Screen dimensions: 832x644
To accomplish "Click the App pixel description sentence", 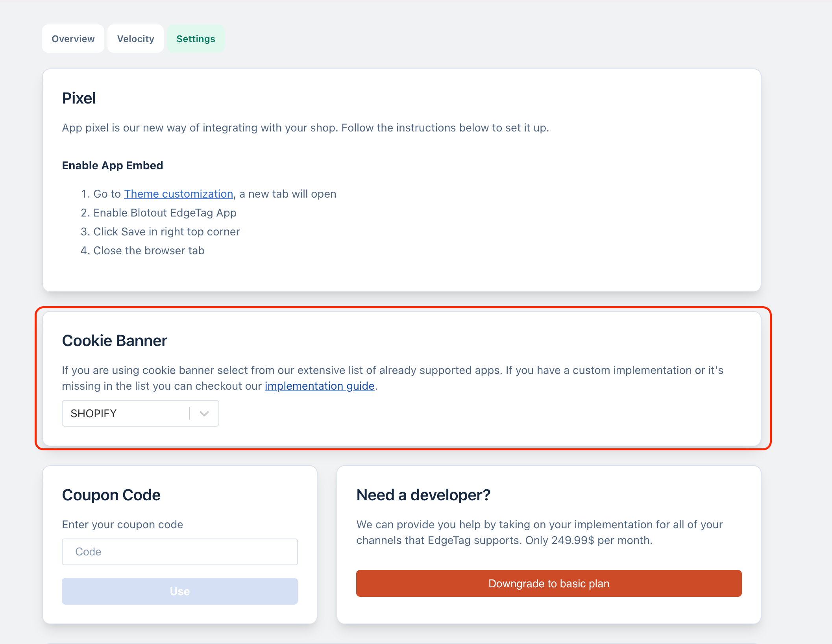I will pyautogui.click(x=305, y=128).
